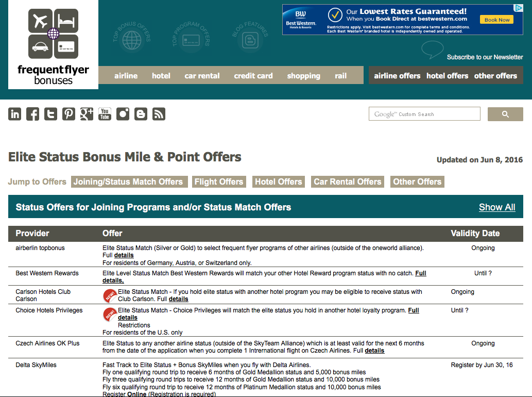
Task: Click Show All in status offers header
Action: [x=497, y=207]
